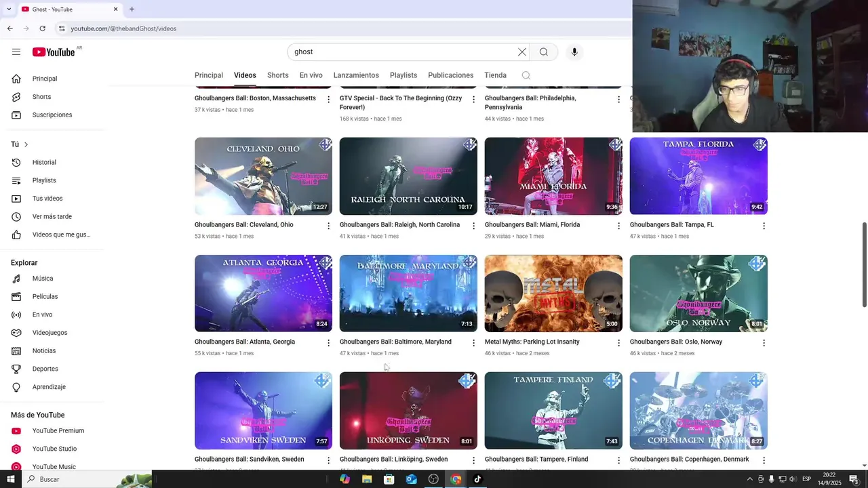The height and width of the screenshot is (488, 868).
Task: Click the Windows taskbar Buscar search box
Action: [x=88, y=479]
